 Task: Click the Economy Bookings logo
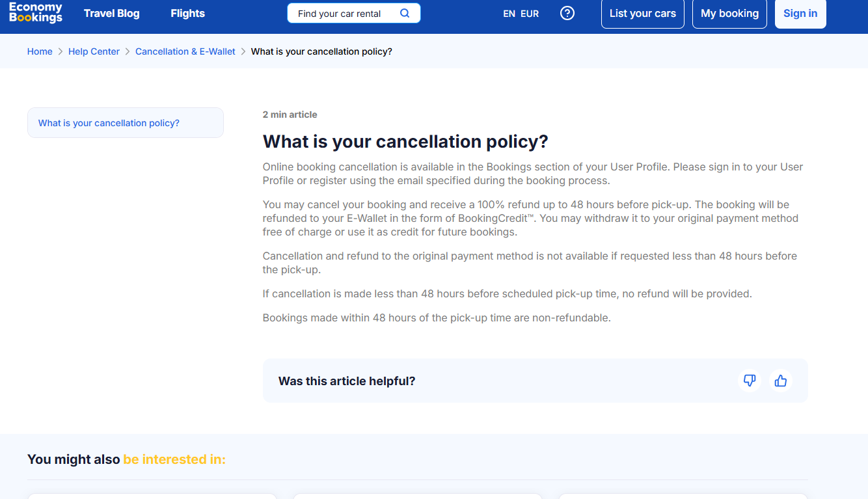36,13
